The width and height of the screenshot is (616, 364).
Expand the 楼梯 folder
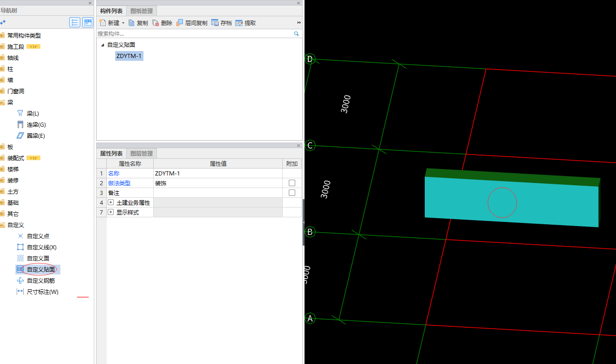point(2,169)
